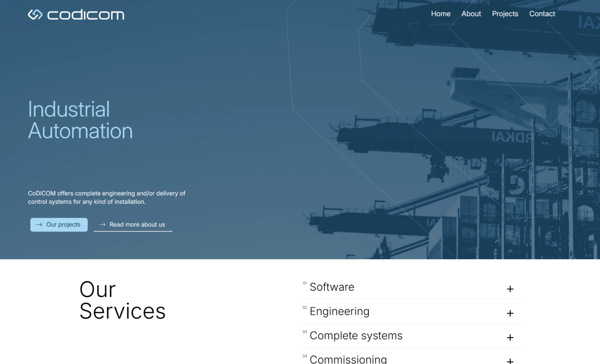The width and height of the screenshot is (600, 364).
Task: Click the Commissioning service title
Action: [348, 359]
